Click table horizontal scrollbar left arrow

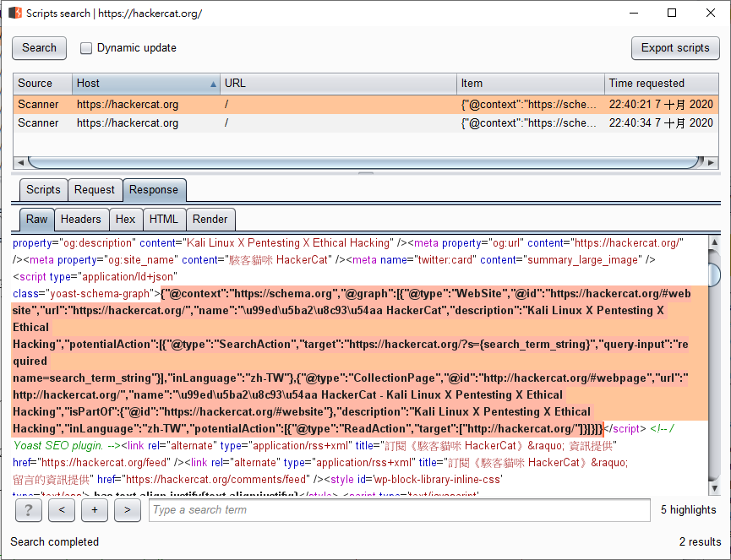[19, 163]
